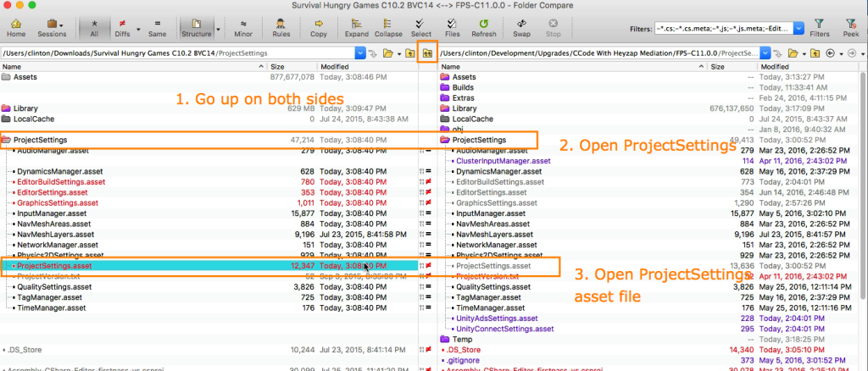This screenshot has width=868, height=371.
Task: Click the Copy arrow toolbar button
Action: [x=319, y=28]
